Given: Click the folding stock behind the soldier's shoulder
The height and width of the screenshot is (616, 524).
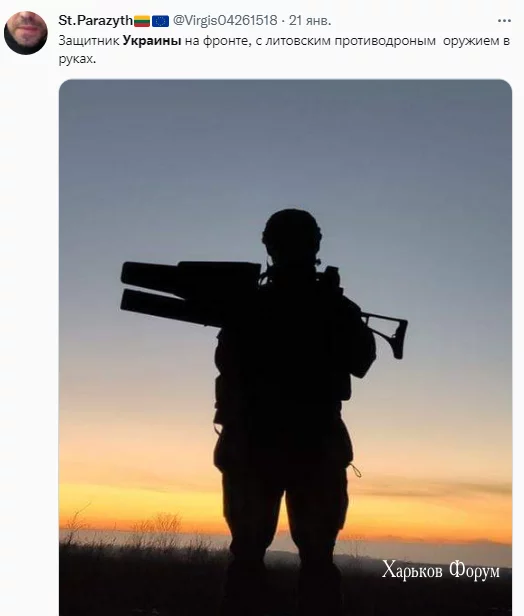Looking at the screenshot, I should pos(386,334).
